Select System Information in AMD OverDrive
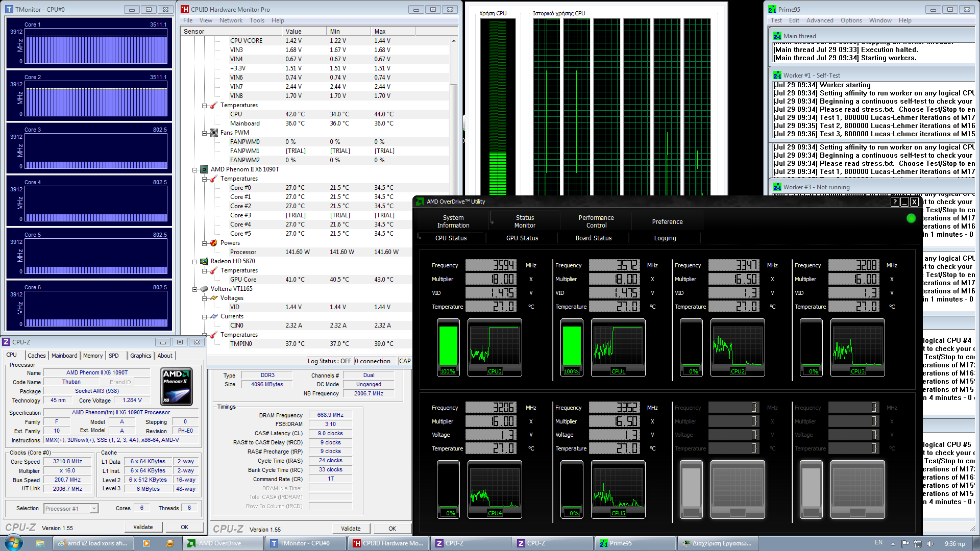 click(453, 221)
